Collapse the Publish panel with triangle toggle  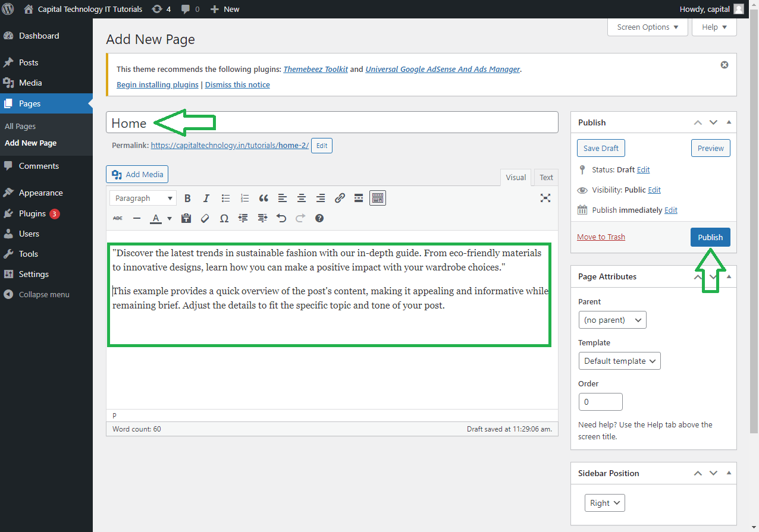[729, 122]
